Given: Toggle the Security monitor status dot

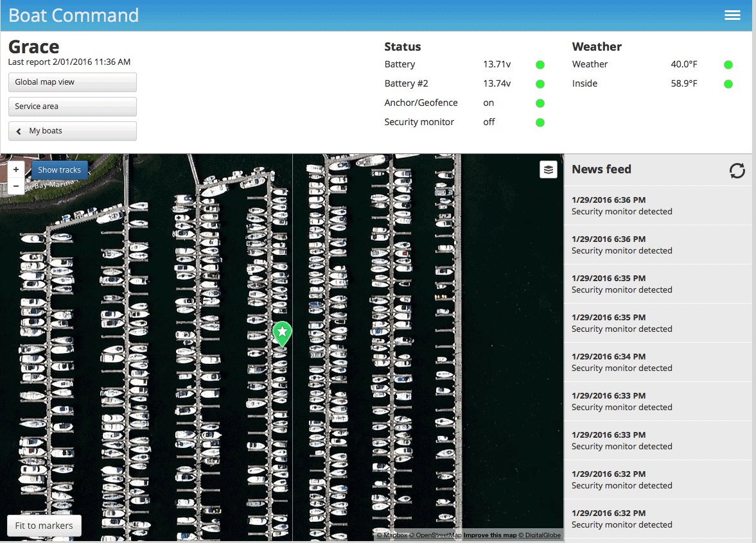Looking at the screenshot, I should tap(540, 122).
